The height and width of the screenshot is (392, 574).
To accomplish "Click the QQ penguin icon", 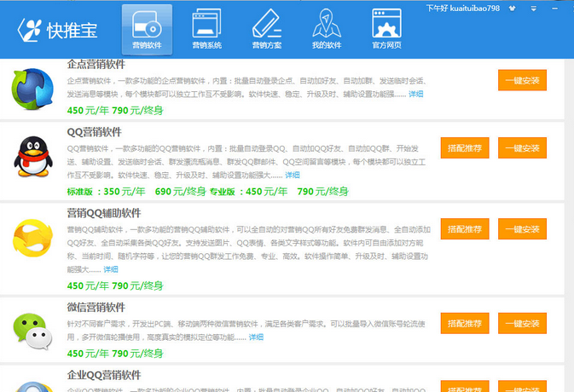I will [x=33, y=157].
